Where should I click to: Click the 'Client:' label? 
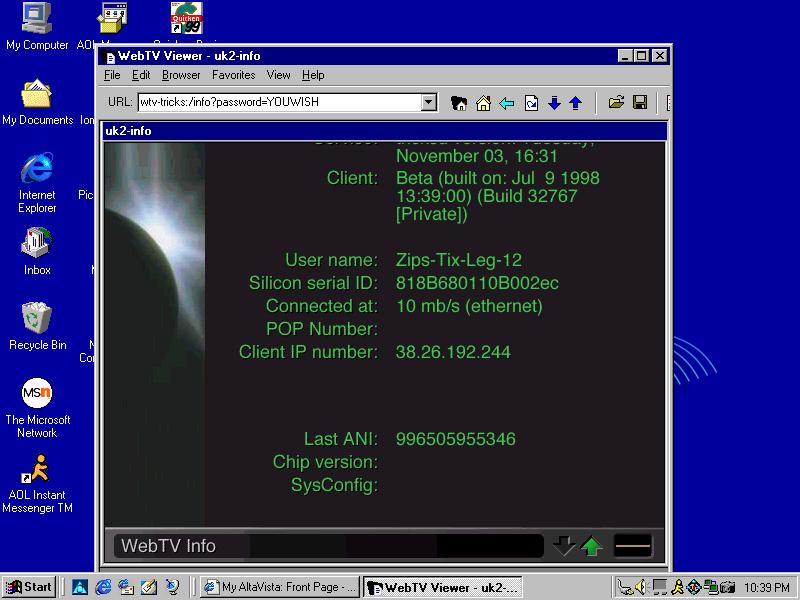[x=353, y=178]
